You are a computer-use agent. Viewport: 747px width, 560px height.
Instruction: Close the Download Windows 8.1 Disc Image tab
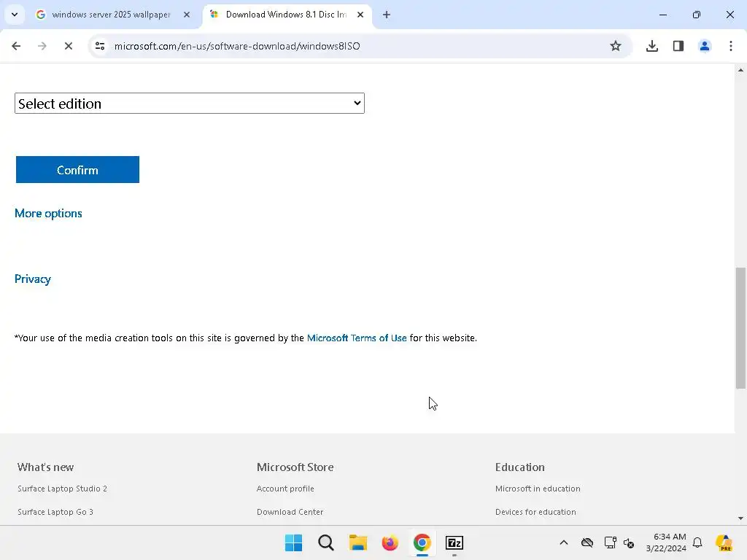(x=360, y=15)
